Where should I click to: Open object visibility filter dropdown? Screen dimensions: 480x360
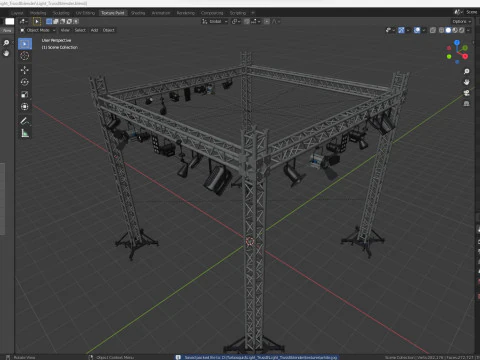390,30
